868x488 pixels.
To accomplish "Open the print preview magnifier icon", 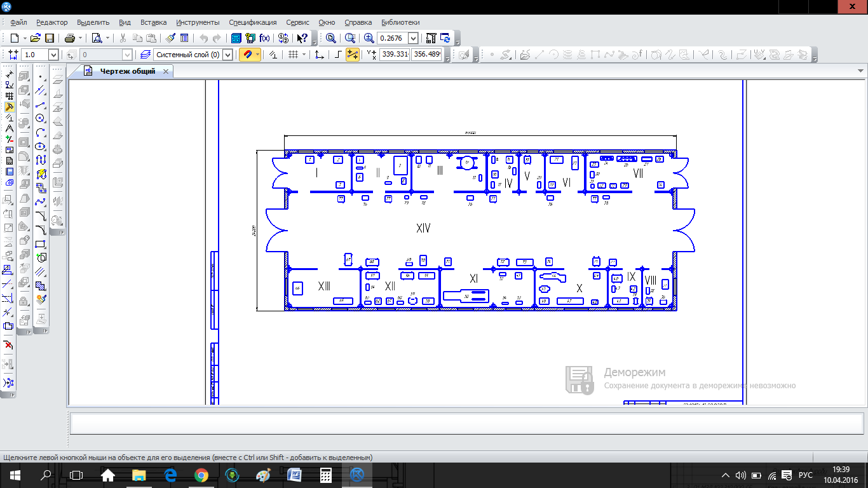I will [x=97, y=38].
